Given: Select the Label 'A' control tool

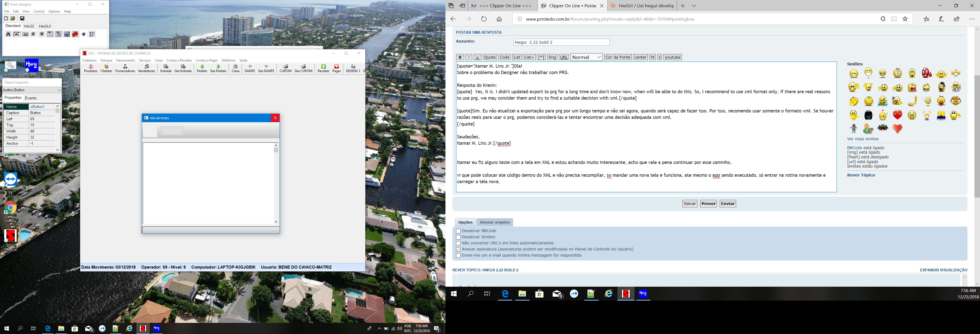Looking at the screenshot, I should (x=8, y=34).
